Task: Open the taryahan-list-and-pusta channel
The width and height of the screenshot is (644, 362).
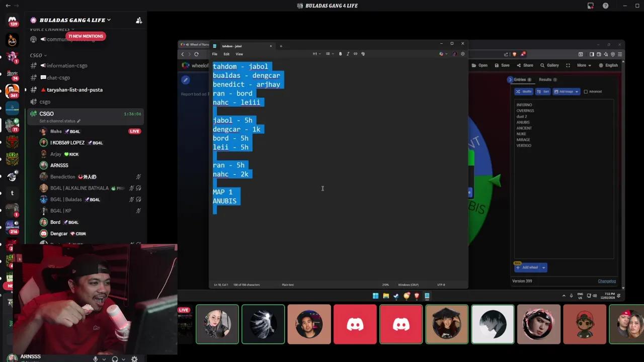Action: (x=74, y=89)
